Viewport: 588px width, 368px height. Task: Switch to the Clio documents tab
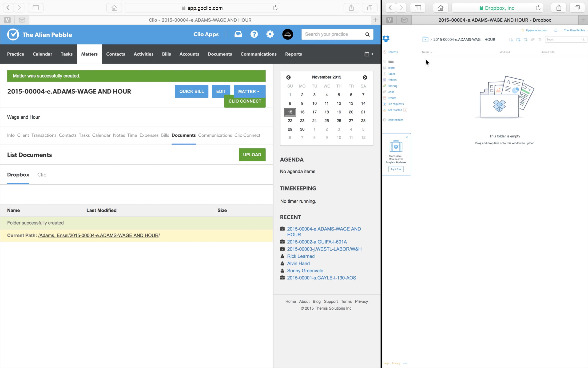(x=42, y=175)
